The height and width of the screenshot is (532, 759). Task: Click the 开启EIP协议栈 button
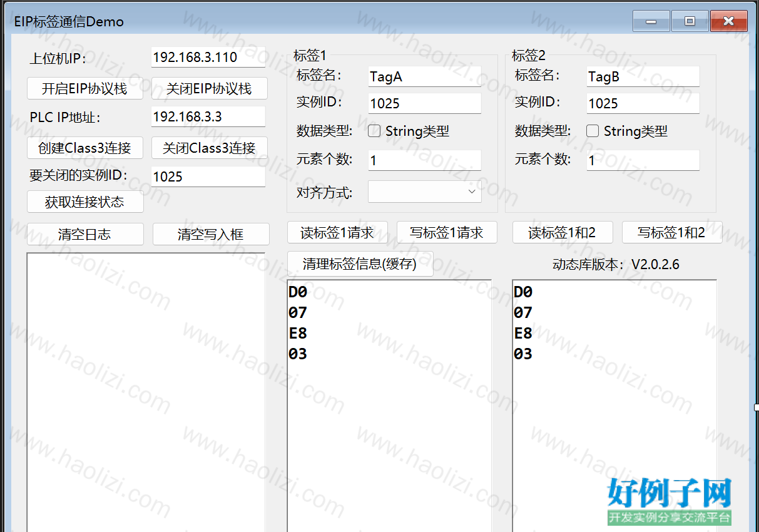click(x=84, y=88)
